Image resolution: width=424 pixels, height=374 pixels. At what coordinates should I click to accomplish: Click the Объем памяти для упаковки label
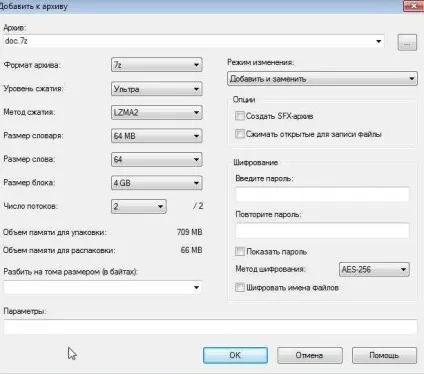pos(55,232)
